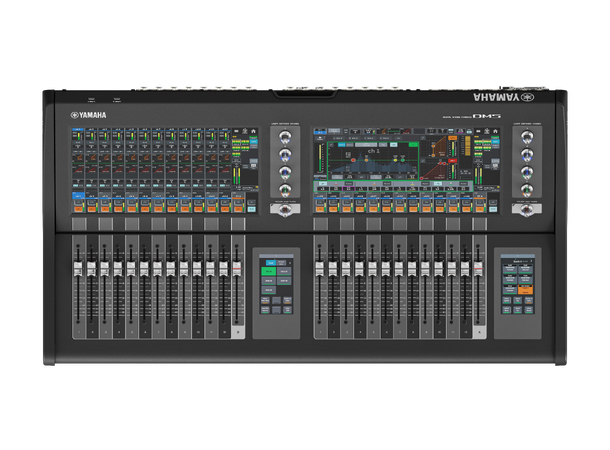The image size is (610, 450).
Task: Select the green EQ band point
Action: pyautogui.click(x=403, y=160)
